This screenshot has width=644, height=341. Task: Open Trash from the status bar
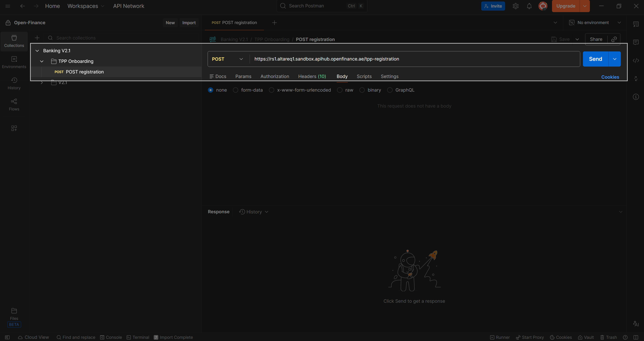[x=609, y=337]
